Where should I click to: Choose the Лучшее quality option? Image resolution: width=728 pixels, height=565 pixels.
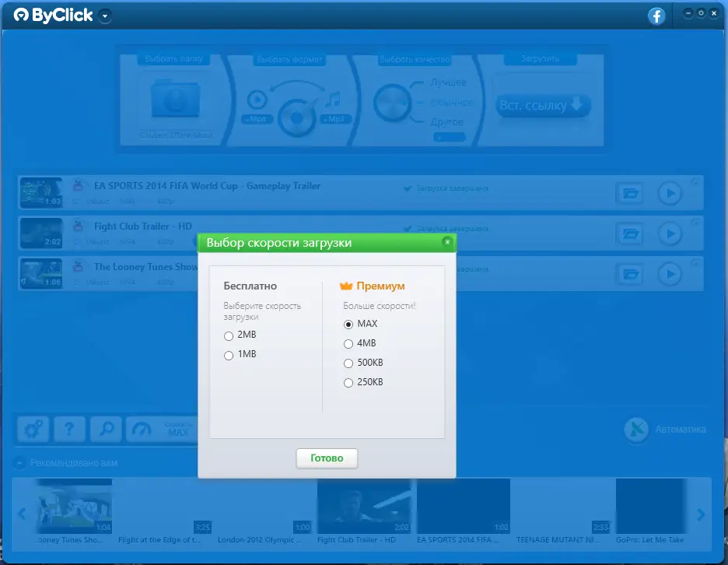click(x=449, y=82)
